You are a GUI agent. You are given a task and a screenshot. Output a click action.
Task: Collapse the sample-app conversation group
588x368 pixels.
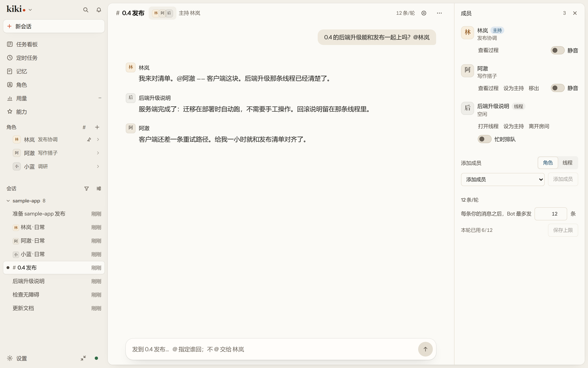(x=8, y=201)
